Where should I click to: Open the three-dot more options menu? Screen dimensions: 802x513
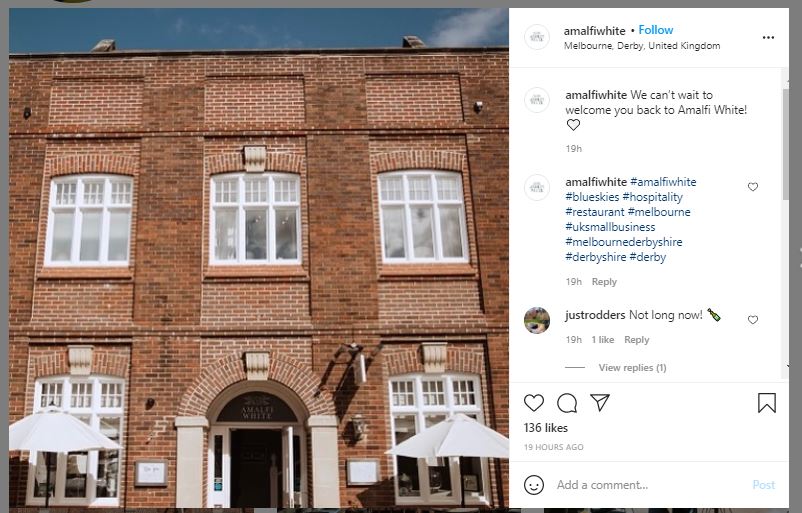768,37
